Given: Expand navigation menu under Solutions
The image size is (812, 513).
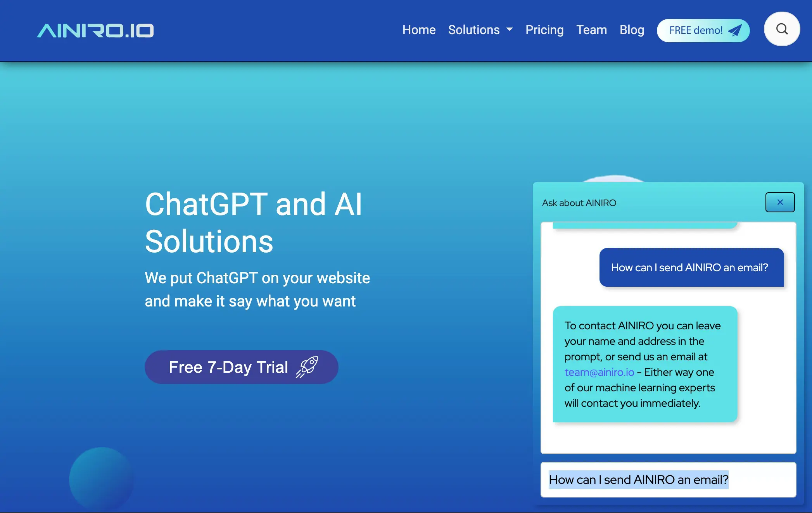Looking at the screenshot, I should pos(480,30).
